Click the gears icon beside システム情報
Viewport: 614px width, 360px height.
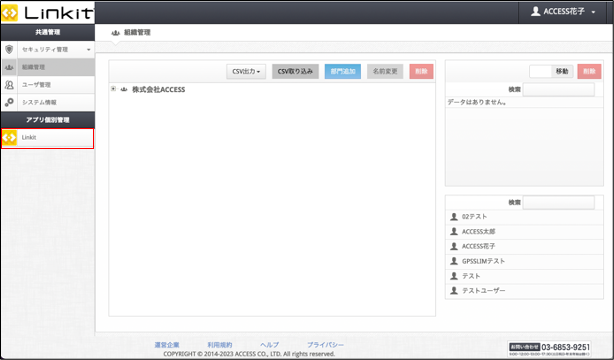(9, 102)
